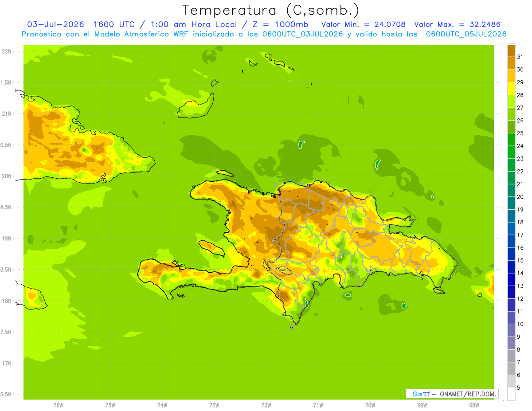Click the 74W longitude axis label
The width and height of the screenshot is (532, 411).
click(162, 405)
